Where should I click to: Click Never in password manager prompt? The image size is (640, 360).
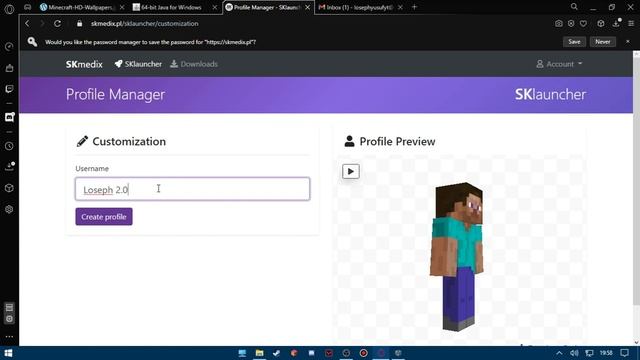602,42
